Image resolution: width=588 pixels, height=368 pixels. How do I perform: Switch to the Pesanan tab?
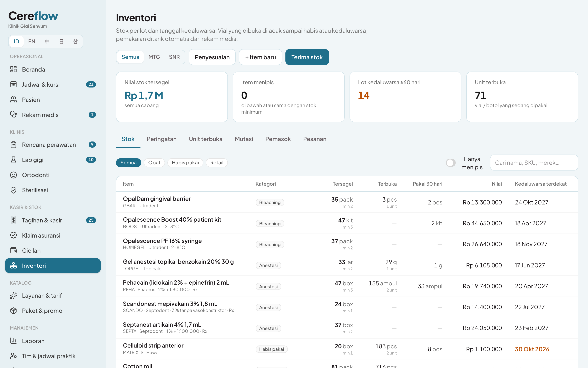(x=315, y=139)
